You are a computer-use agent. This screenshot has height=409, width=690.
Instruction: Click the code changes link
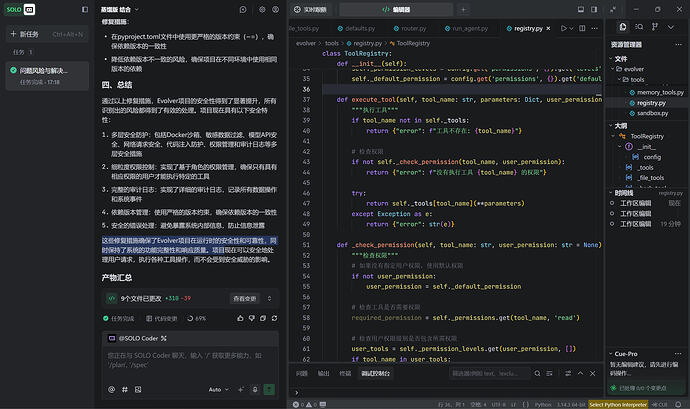point(161,318)
